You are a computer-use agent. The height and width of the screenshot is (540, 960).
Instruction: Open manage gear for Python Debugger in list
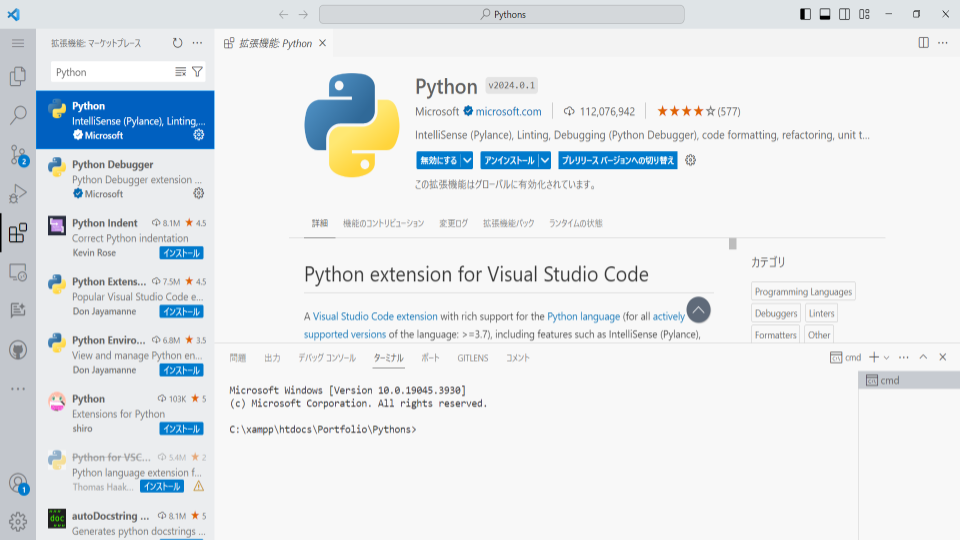pos(198,193)
